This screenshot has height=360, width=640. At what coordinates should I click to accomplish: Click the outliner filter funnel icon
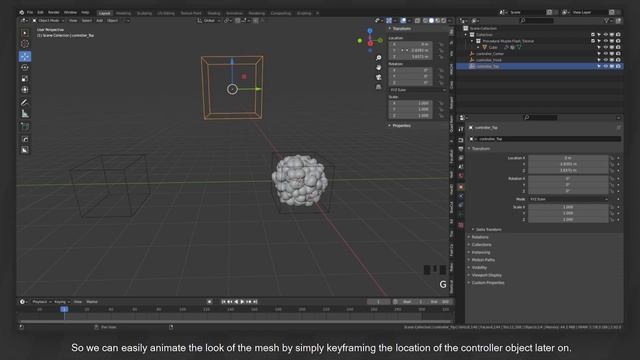pos(607,20)
